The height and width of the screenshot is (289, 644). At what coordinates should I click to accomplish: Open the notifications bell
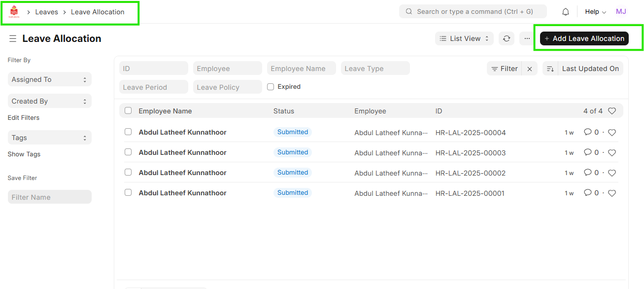[566, 12]
